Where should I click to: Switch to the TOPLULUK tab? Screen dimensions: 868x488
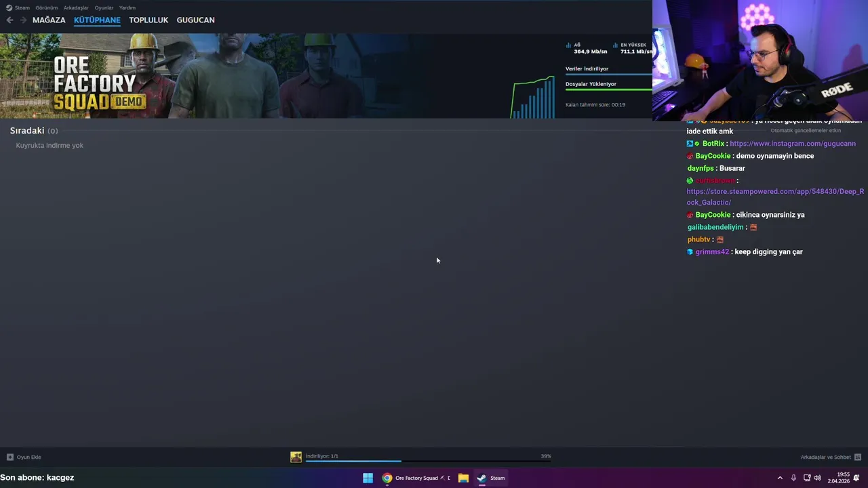[149, 20]
